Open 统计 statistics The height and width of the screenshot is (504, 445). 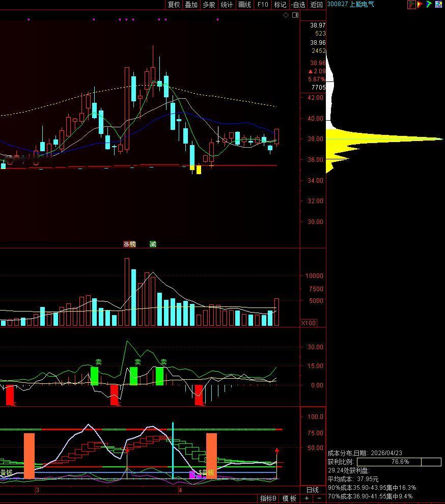coord(227,5)
